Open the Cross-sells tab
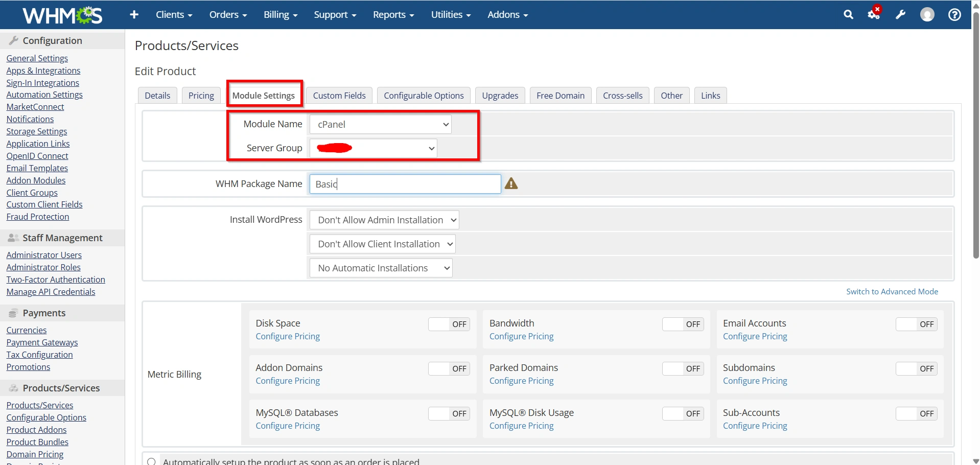The image size is (980, 465). pyautogui.click(x=623, y=96)
